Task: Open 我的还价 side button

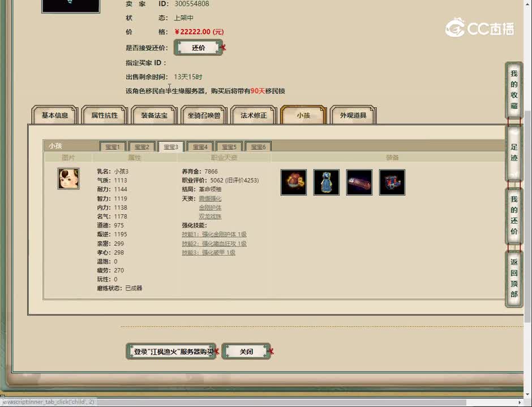Action: (x=514, y=215)
